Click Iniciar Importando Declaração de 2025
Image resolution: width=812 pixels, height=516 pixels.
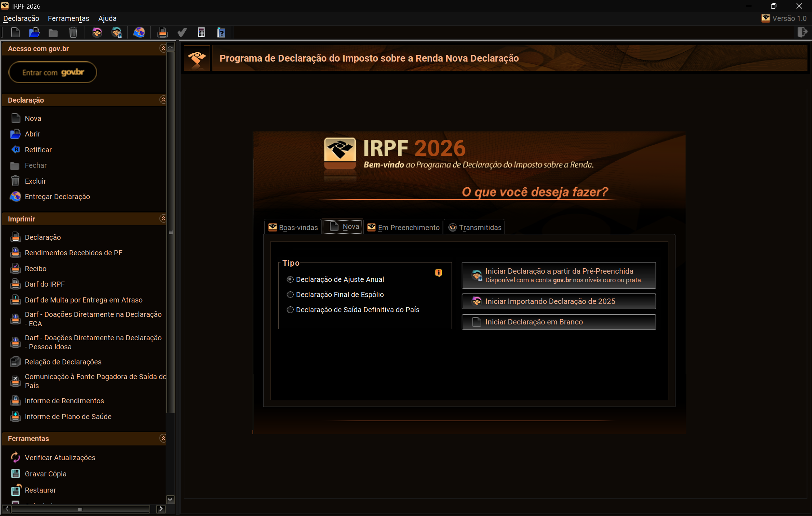[558, 301]
